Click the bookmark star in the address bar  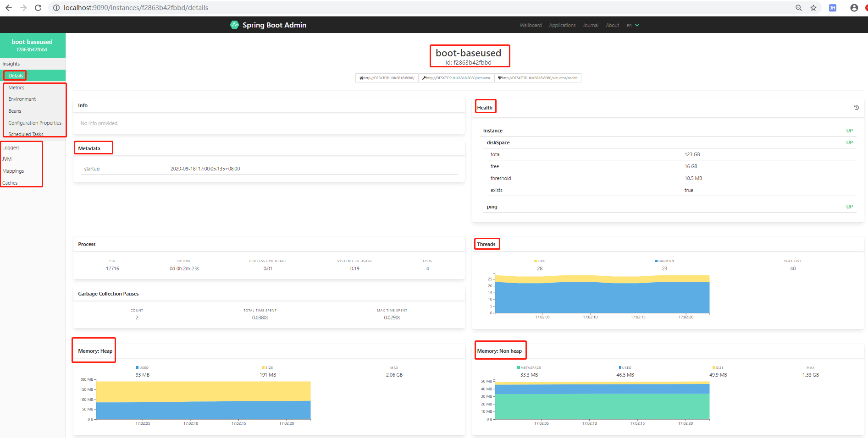pos(813,7)
